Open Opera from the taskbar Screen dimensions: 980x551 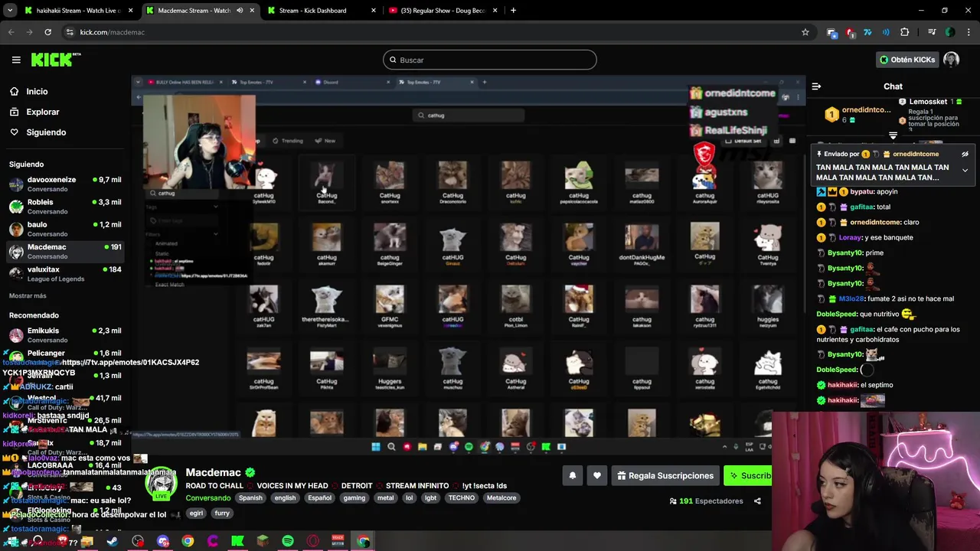click(313, 542)
